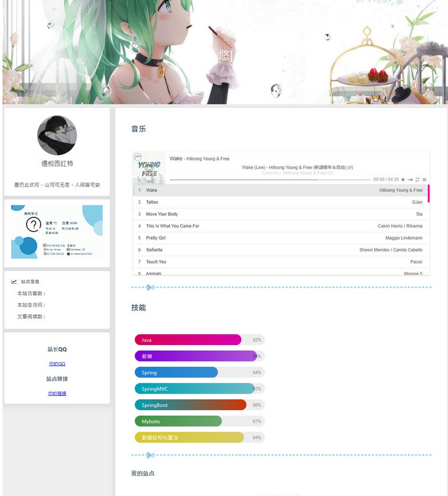The height and width of the screenshot is (496, 448).
Task: Toggle loop mode in music player
Action: [x=418, y=179]
